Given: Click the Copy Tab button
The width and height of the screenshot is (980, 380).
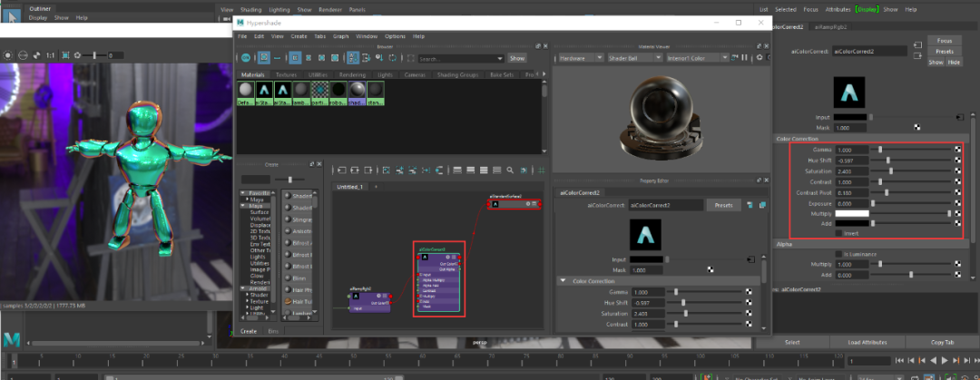Looking at the screenshot, I should point(942,342).
